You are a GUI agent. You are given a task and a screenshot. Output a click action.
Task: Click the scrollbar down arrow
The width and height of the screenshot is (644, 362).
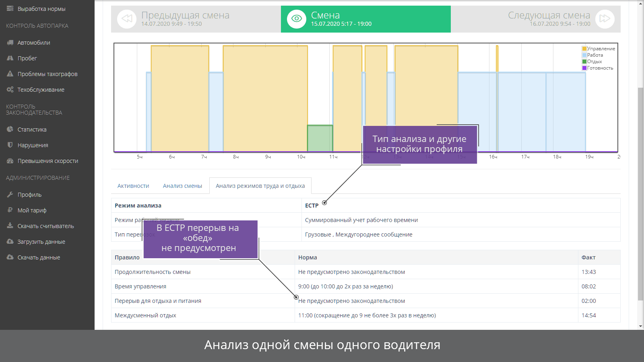coord(640,326)
